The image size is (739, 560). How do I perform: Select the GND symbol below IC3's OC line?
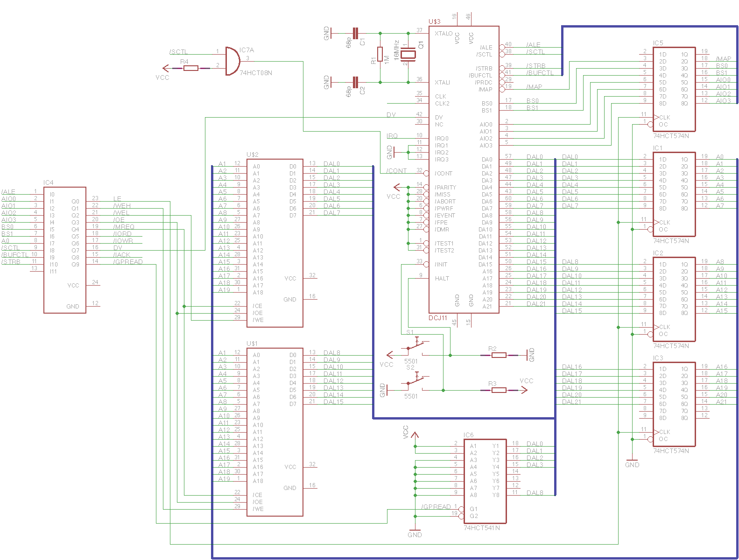[632, 462]
